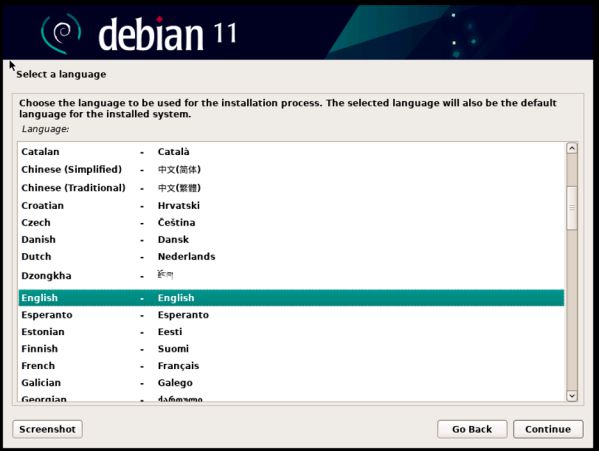The width and height of the screenshot is (599, 451).
Task: Pick Dutch from the language list
Action: (291, 256)
